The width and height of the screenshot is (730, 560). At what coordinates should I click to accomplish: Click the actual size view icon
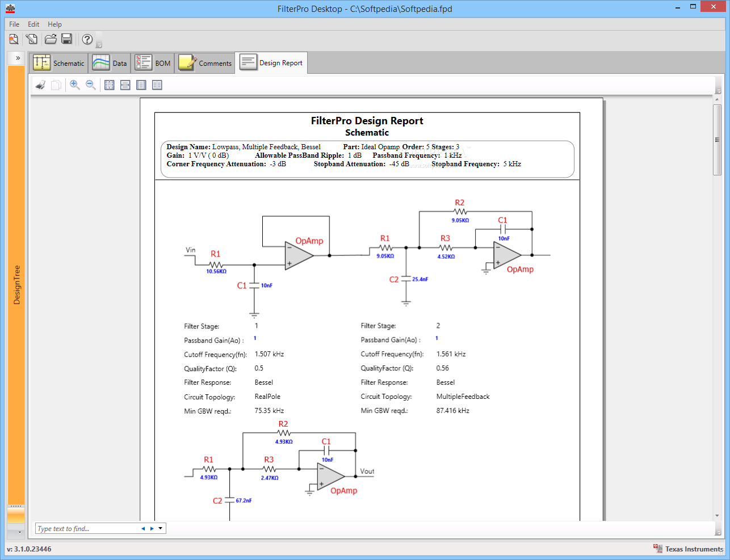pyautogui.click(x=110, y=85)
